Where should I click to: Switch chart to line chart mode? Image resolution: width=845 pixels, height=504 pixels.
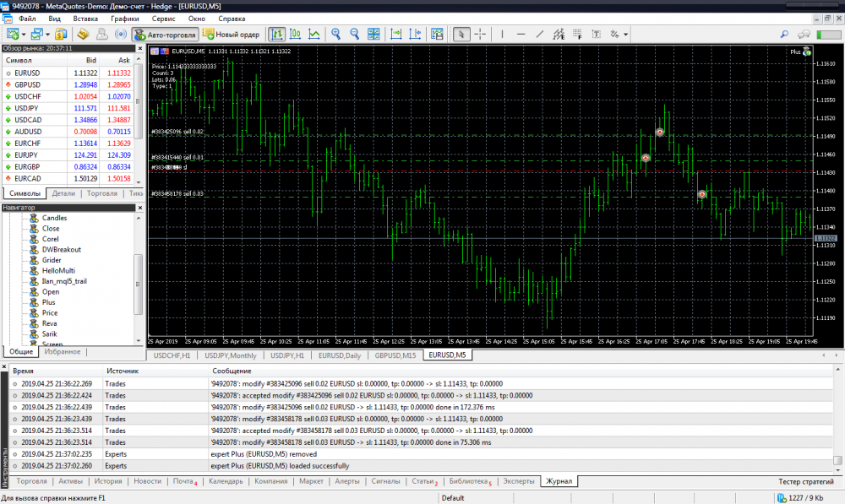313,35
